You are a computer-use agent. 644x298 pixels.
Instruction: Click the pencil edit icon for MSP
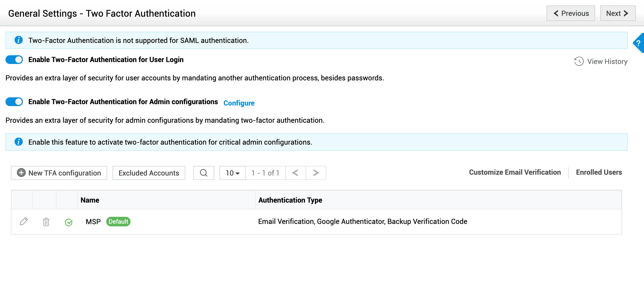click(x=24, y=221)
